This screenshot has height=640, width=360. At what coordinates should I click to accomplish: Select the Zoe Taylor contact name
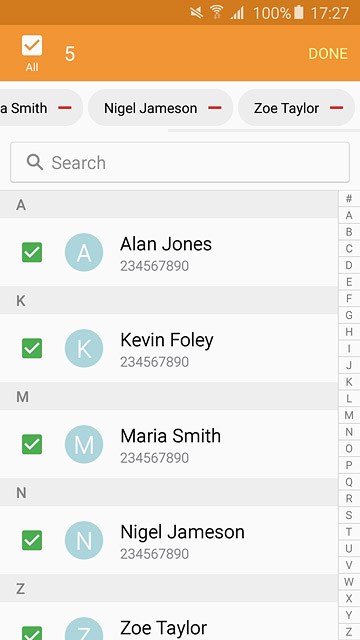point(163,628)
